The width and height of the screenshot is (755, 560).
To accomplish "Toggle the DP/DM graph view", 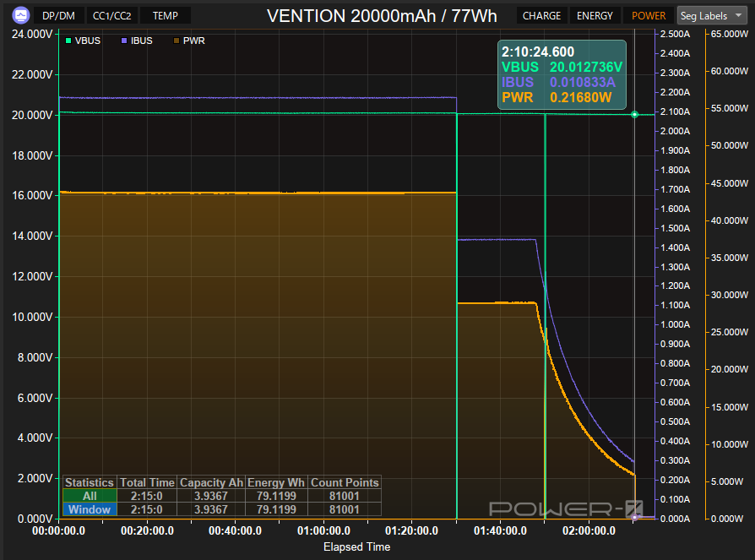I will click(x=59, y=15).
